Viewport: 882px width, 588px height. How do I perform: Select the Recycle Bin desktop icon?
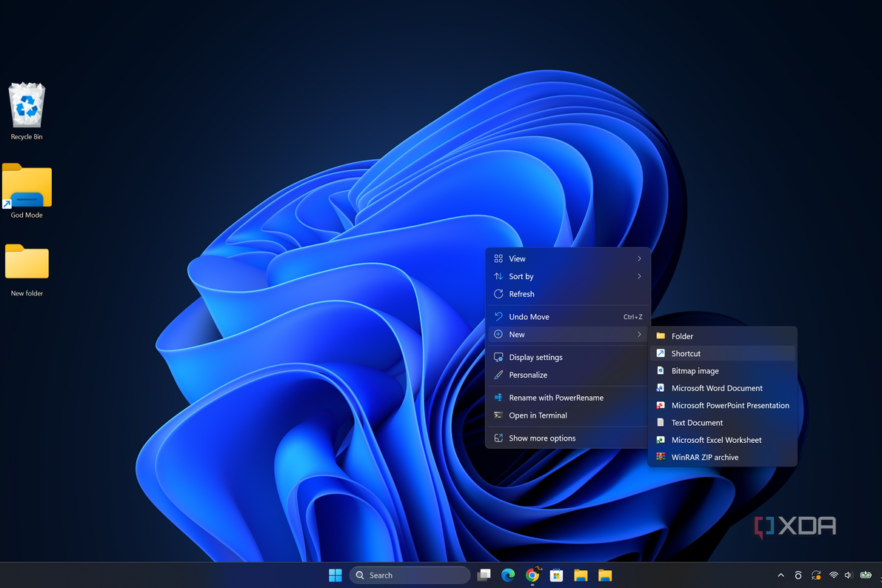coord(27,110)
